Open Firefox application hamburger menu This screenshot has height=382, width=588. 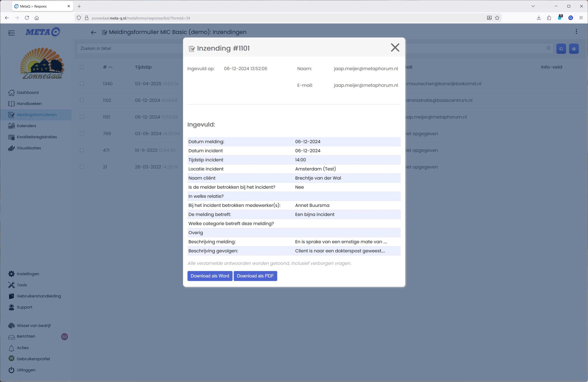coord(581,18)
